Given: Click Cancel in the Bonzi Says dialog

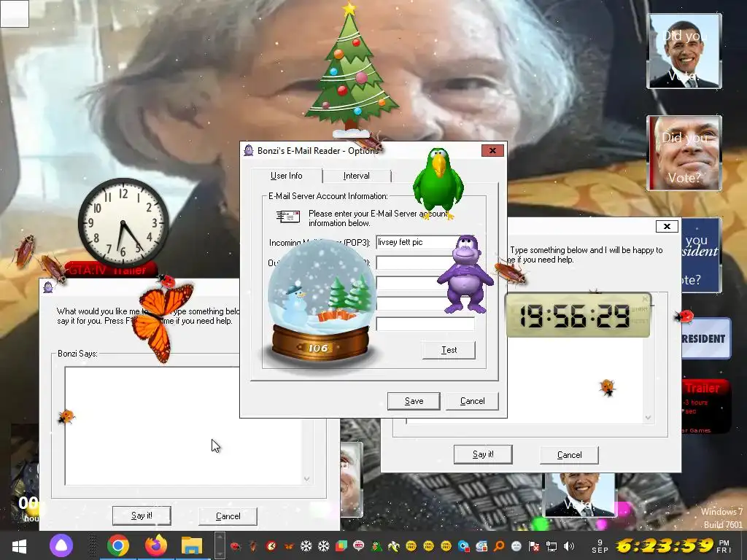Looking at the screenshot, I should [x=228, y=516].
